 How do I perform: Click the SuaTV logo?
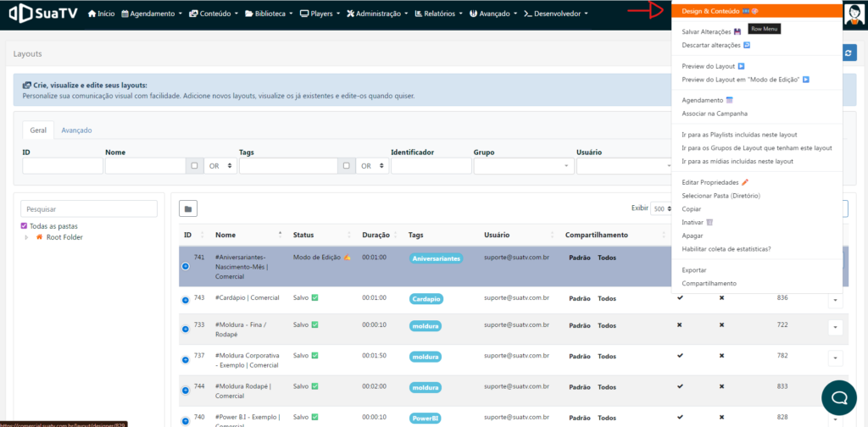[x=42, y=14]
